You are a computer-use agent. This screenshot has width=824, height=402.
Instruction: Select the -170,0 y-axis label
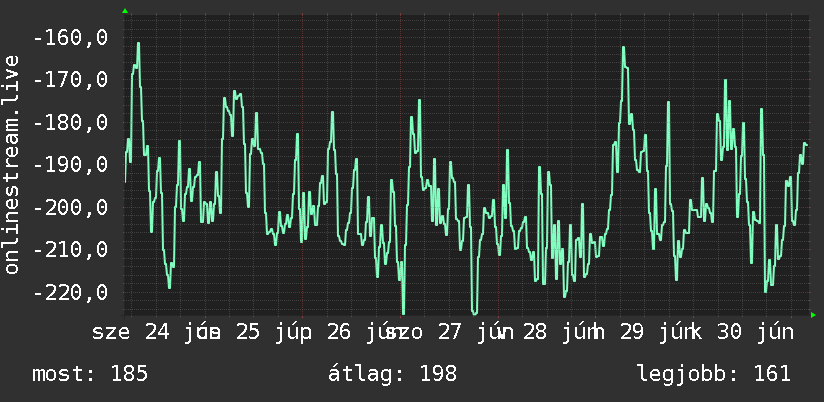[x=70, y=80]
